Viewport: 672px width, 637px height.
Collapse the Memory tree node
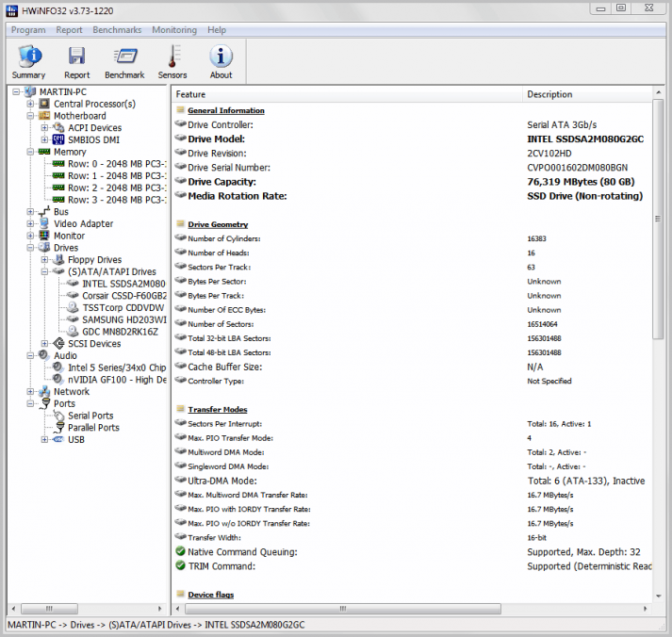pyautogui.click(x=31, y=152)
